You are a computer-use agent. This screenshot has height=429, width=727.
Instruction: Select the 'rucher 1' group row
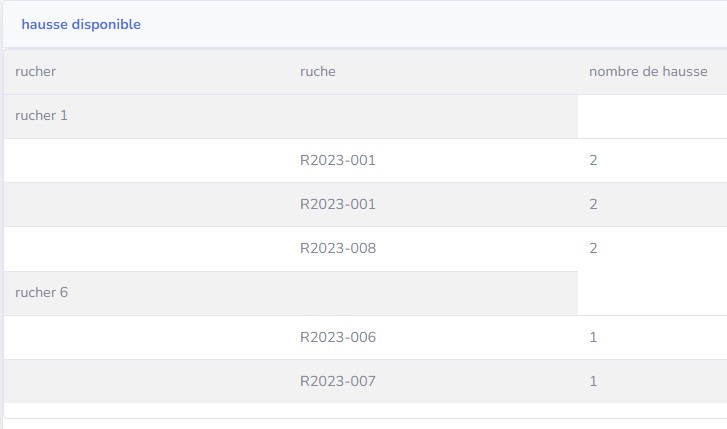[x=42, y=116]
